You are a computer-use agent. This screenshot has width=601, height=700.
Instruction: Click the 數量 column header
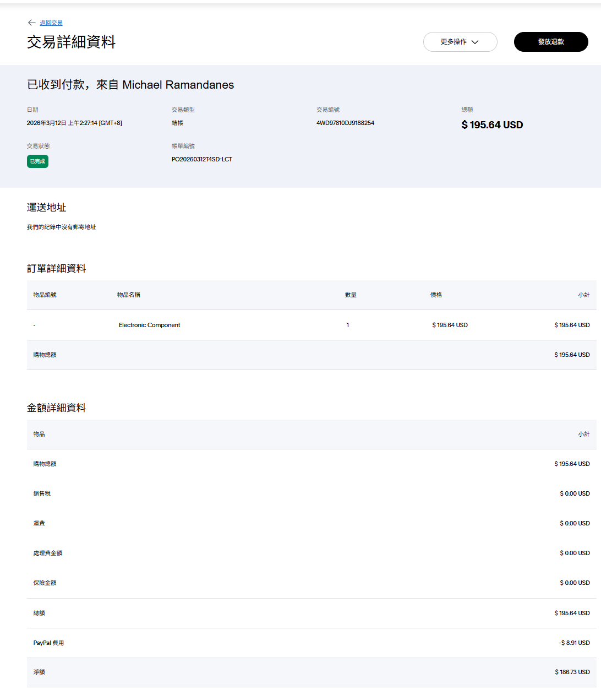351,295
